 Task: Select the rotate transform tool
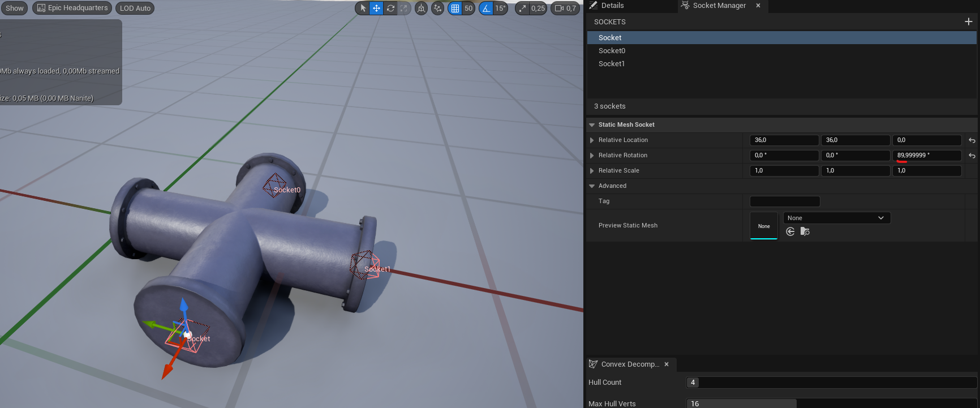coord(390,8)
